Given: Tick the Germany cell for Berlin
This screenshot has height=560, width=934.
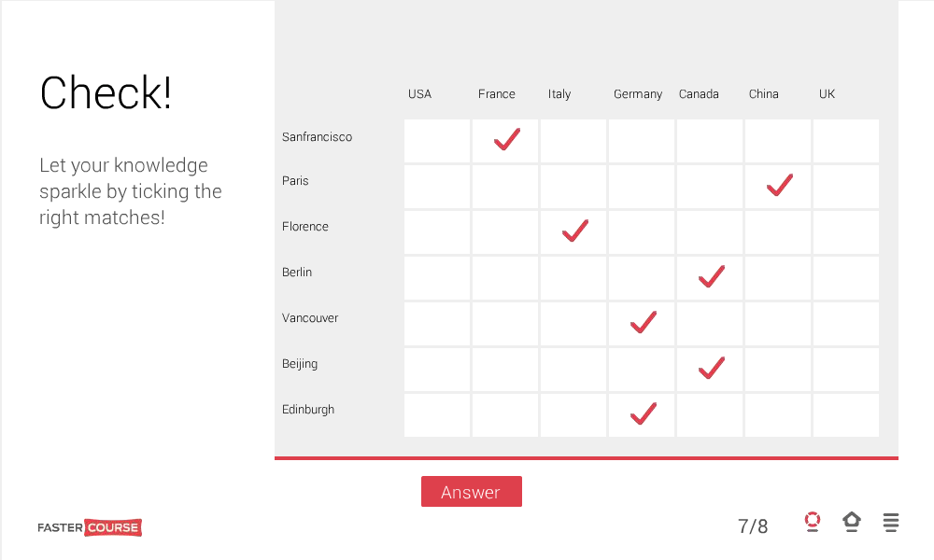Looking at the screenshot, I should coord(642,278).
